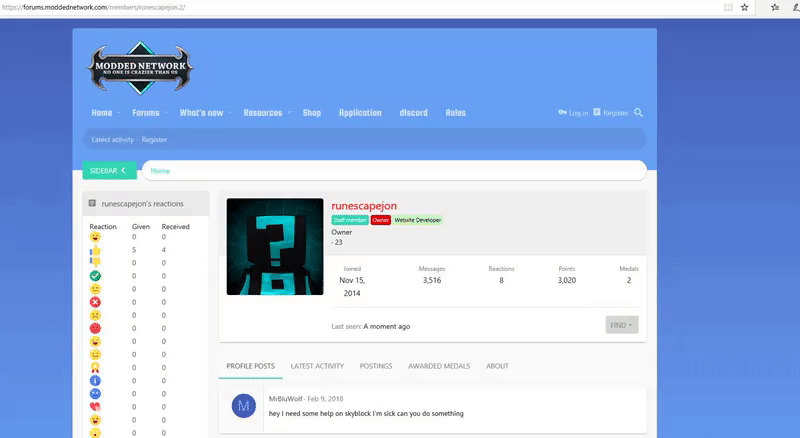Viewport: 800px width, 438px height.
Task: Click the frowning yellow face reaction icon
Action: pos(95,315)
